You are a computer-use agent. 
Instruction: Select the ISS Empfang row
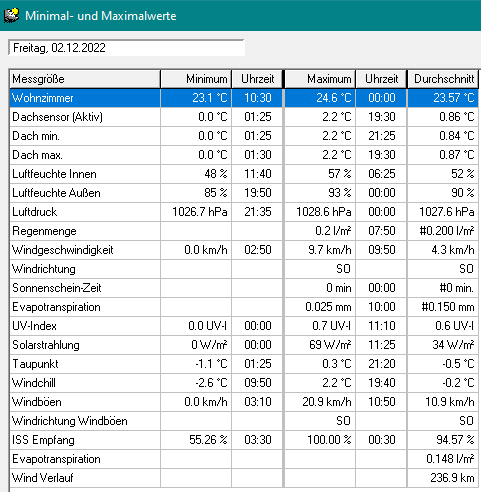click(x=244, y=440)
